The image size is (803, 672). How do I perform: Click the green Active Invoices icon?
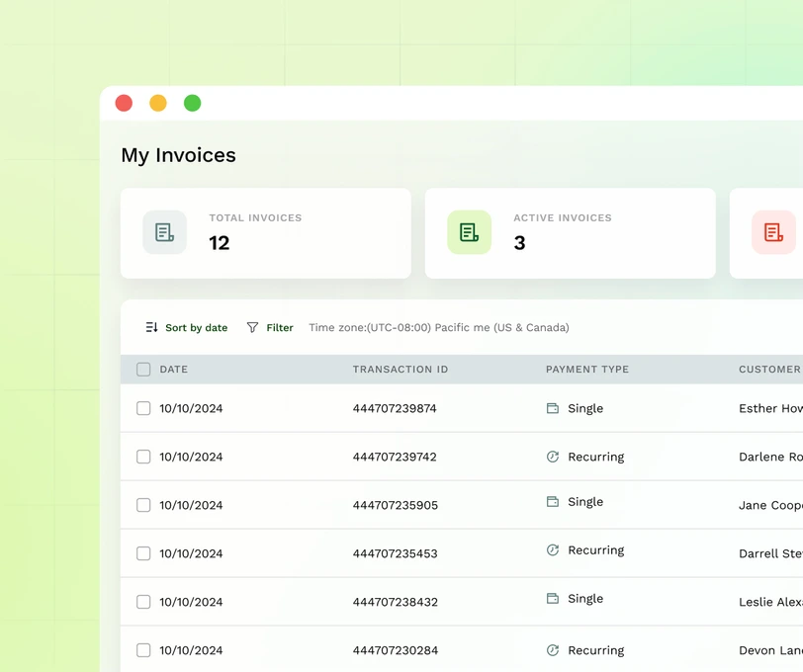point(469,232)
